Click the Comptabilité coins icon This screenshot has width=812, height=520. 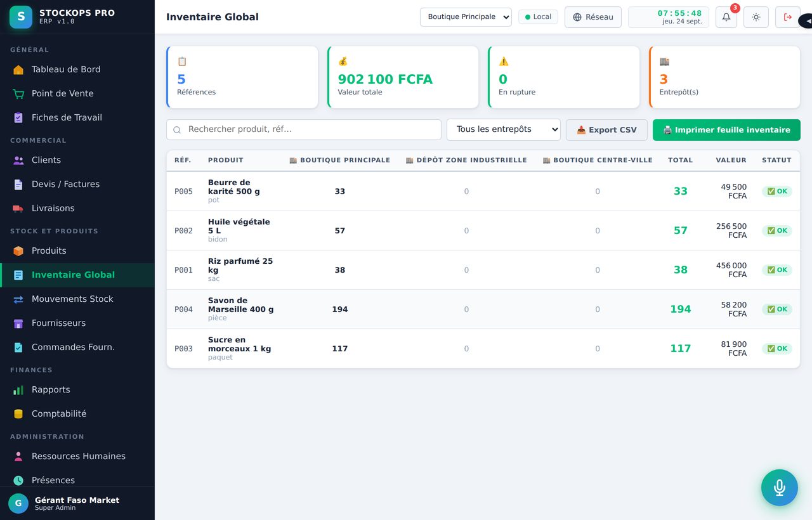coord(18,414)
